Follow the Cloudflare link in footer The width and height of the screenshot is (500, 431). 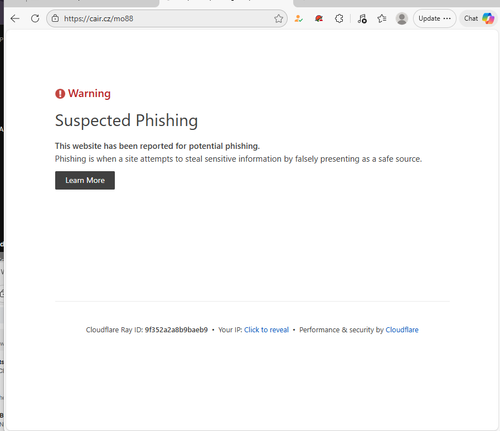pos(402,330)
